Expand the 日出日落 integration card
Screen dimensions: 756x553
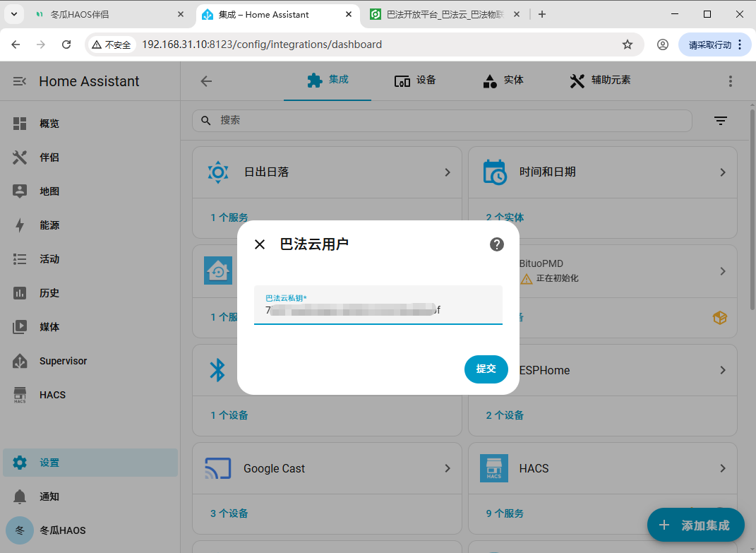click(x=448, y=172)
